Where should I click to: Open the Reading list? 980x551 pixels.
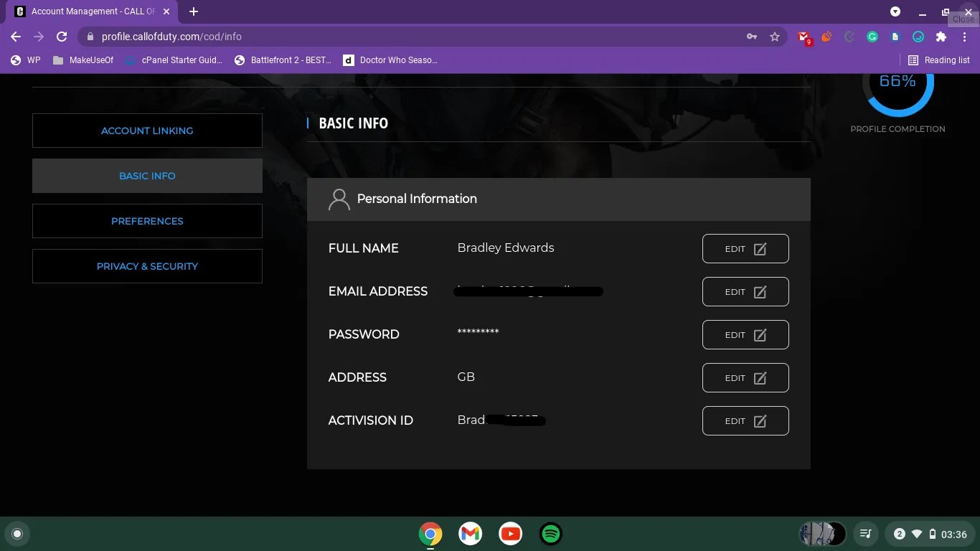point(938,60)
